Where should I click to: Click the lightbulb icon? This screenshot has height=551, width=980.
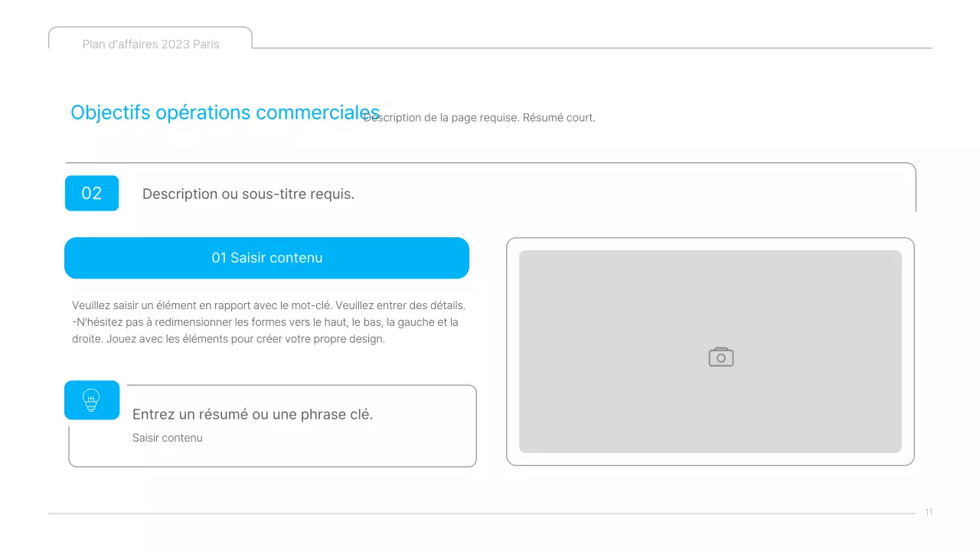[92, 399]
